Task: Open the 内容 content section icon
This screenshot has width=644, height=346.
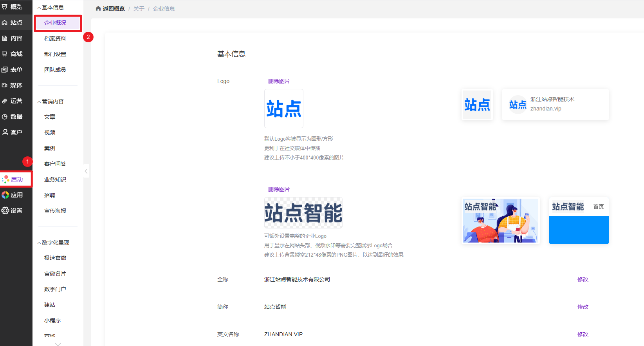Action: 5,38
